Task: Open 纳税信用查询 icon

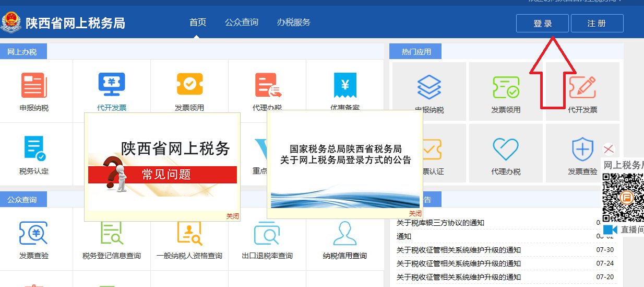Action: click(344, 233)
